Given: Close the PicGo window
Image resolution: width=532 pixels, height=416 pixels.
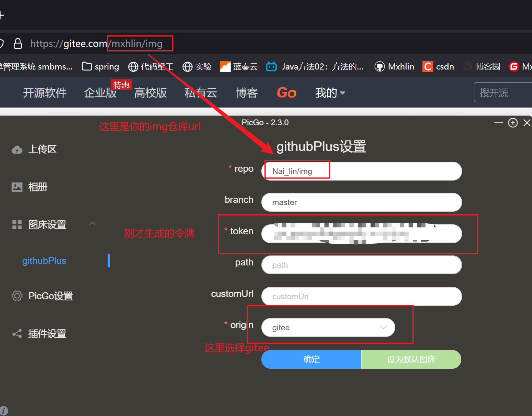Looking at the screenshot, I should [x=527, y=123].
